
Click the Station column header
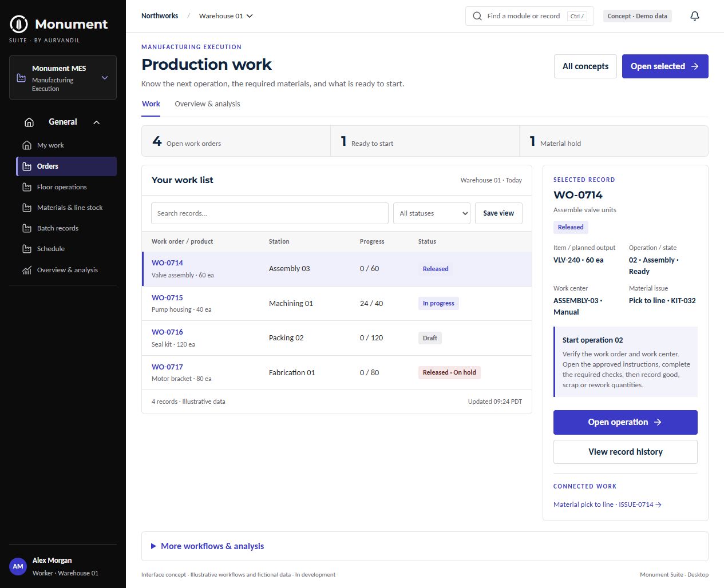(x=279, y=241)
